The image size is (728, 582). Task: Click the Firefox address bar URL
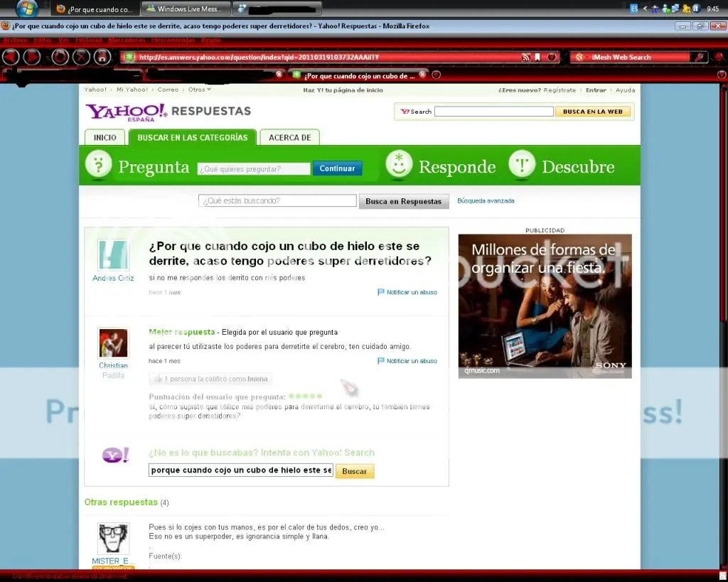click(259, 57)
